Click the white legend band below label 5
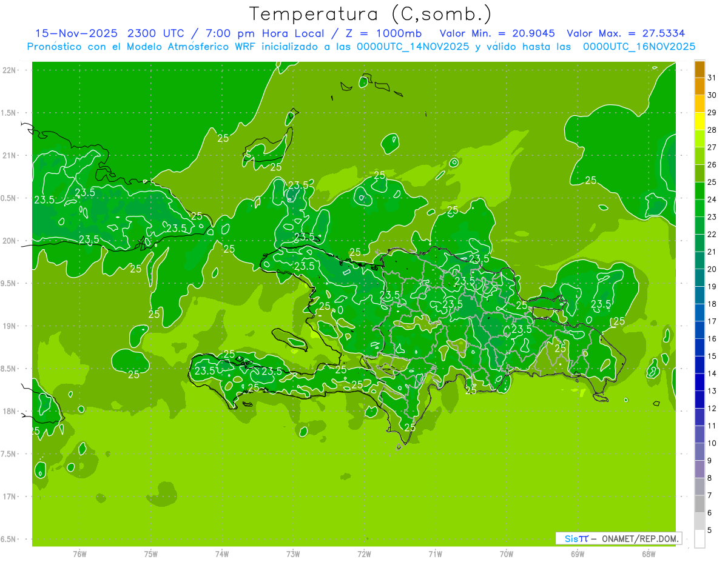Image resolution: width=728 pixels, height=562 pixels. click(x=699, y=538)
